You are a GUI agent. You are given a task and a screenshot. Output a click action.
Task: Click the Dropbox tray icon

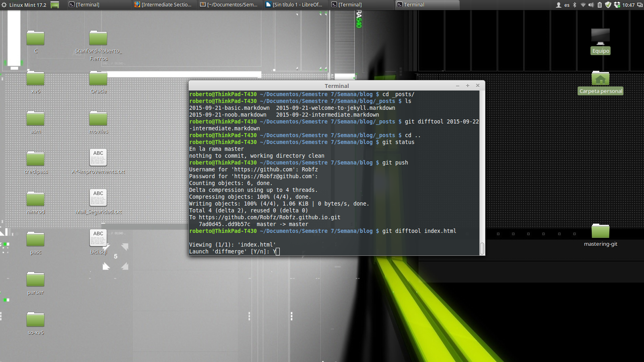tap(617, 5)
